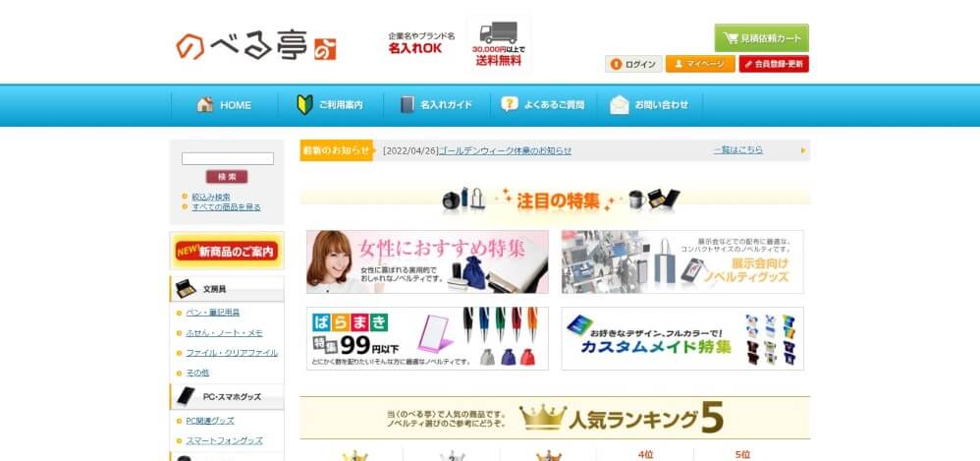Open the 絞込み検索 link
Image resolution: width=980 pixels, height=461 pixels.
click(210, 197)
